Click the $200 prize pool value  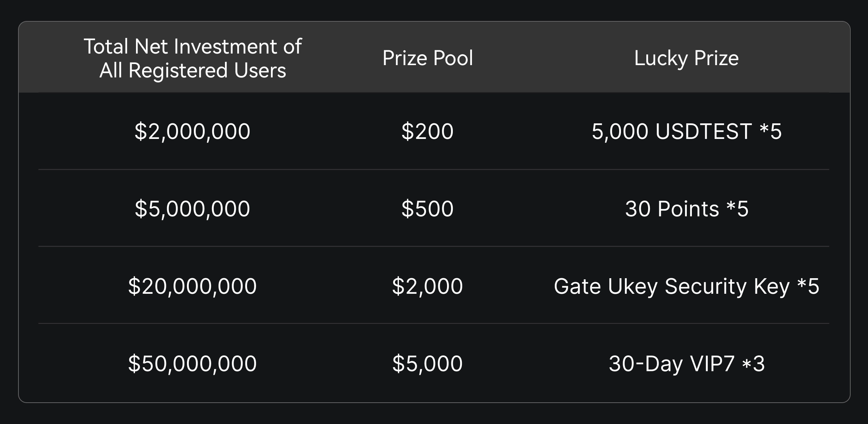click(427, 131)
